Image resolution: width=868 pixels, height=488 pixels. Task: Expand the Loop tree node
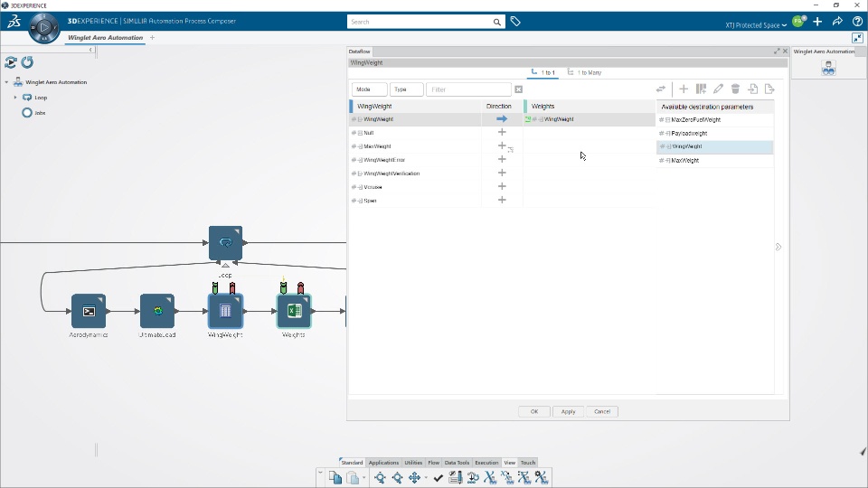pos(15,98)
